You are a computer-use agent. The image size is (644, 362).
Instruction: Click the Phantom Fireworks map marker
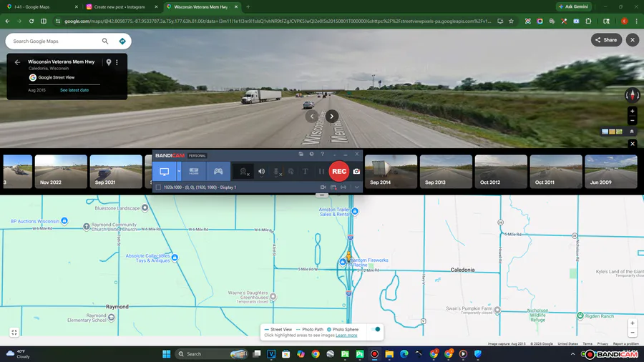click(x=343, y=262)
